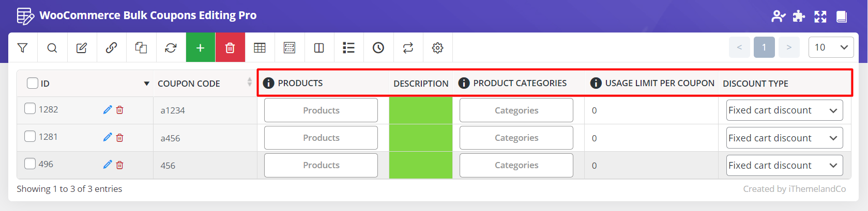Click the reload refresh icon
This screenshot has height=211, width=868.
171,48
